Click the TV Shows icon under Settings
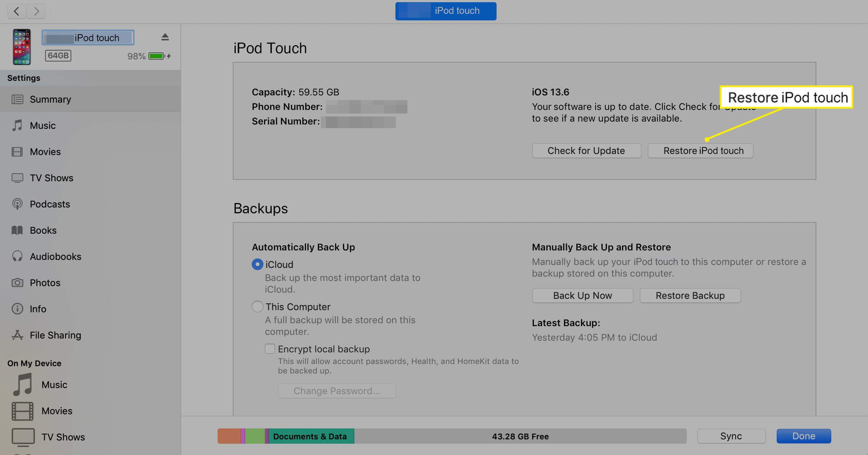 [17, 178]
